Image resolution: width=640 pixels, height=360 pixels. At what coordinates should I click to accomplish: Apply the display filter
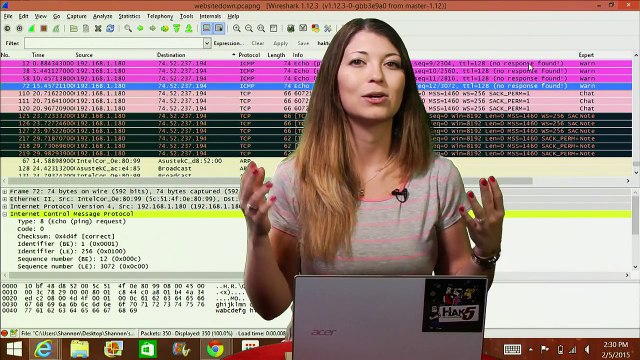[x=280, y=43]
